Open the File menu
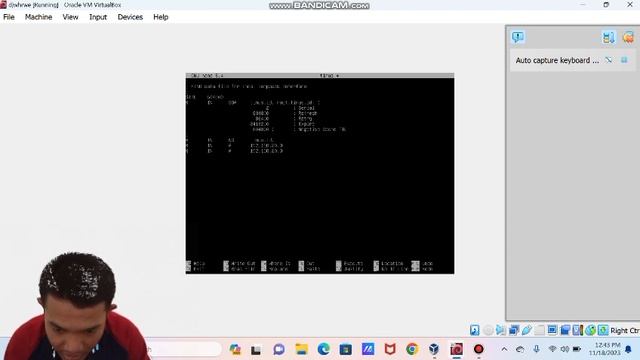Image resolution: width=640 pixels, height=360 pixels. [9, 17]
